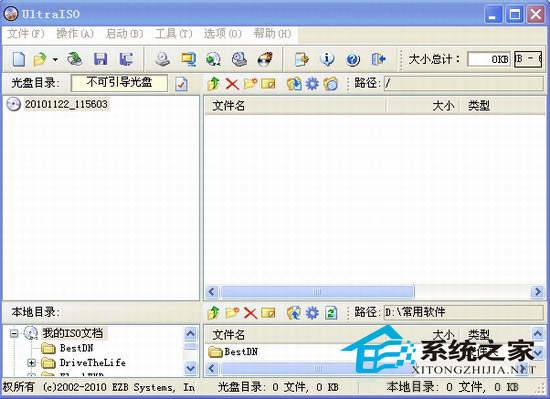
Task: Click rename icon in local panel
Action: pyautogui.click(x=268, y=313)
